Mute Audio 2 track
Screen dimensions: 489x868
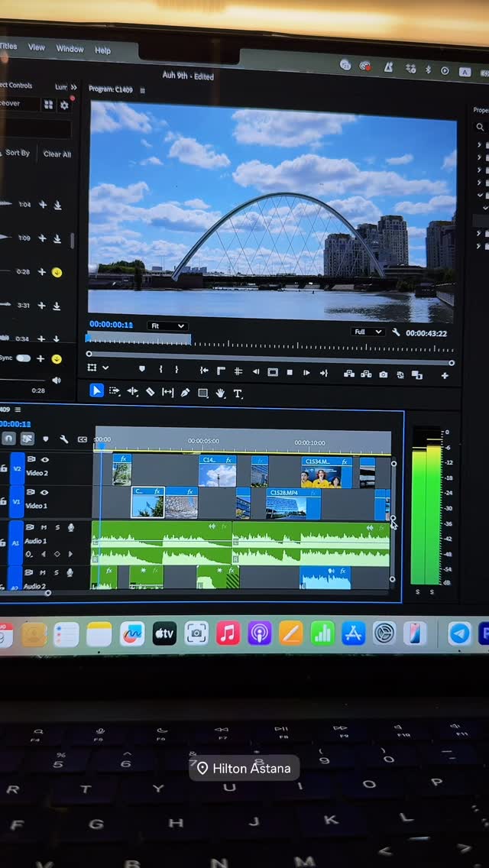[44, 572]
